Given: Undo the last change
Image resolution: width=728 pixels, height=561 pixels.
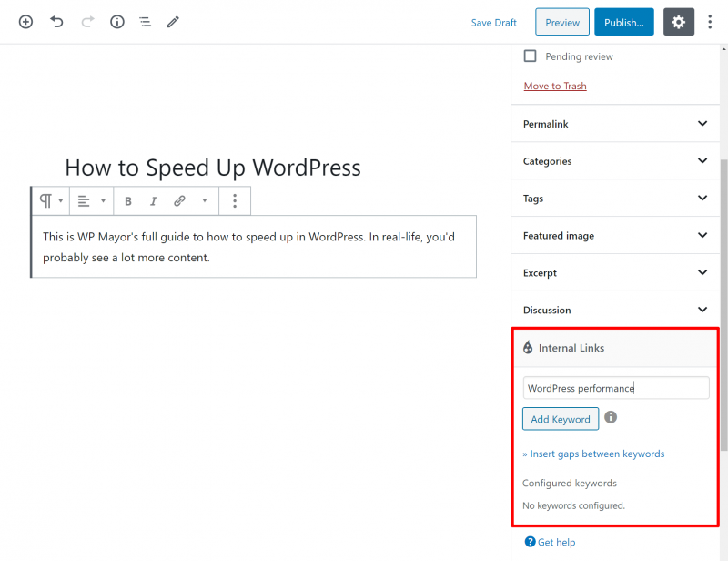Looking at the screenshot, I should point(56,22).
